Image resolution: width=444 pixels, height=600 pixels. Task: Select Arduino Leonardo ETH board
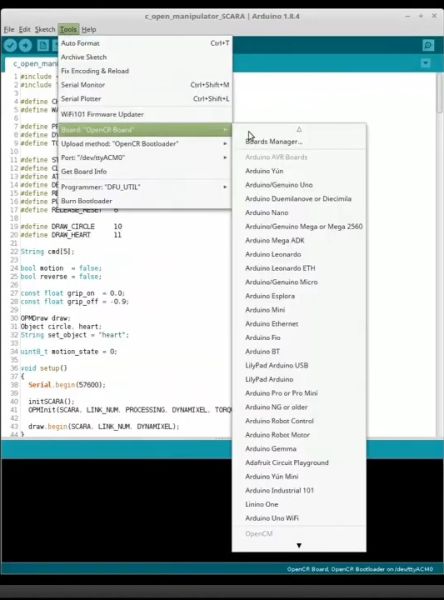[299, 268]
